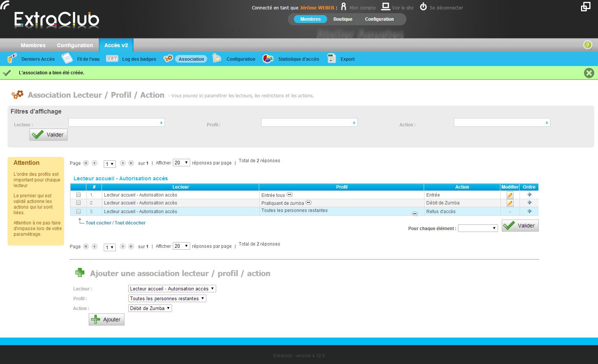
Task: Open the Lecteur filter dropdown
Action: point(116,123)
